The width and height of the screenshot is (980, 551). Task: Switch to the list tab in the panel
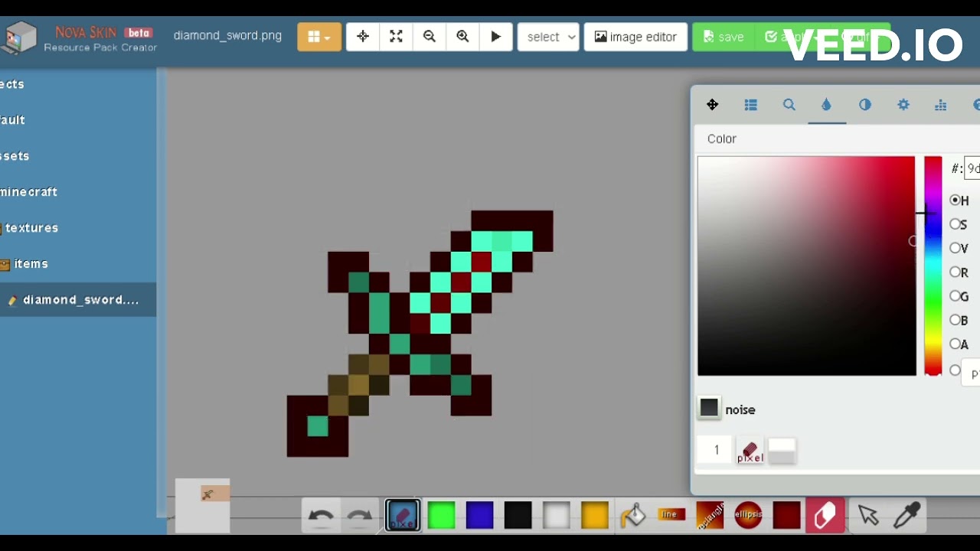tap(750, 105)
